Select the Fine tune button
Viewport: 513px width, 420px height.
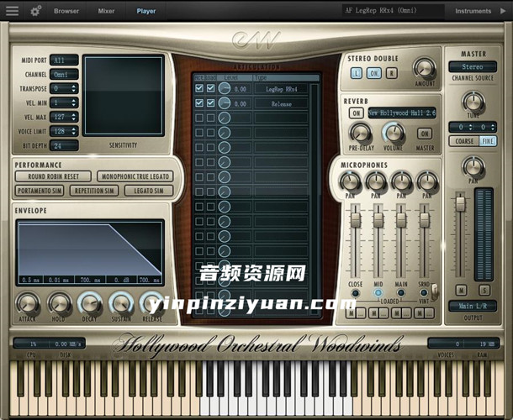[x=488, y=141]
